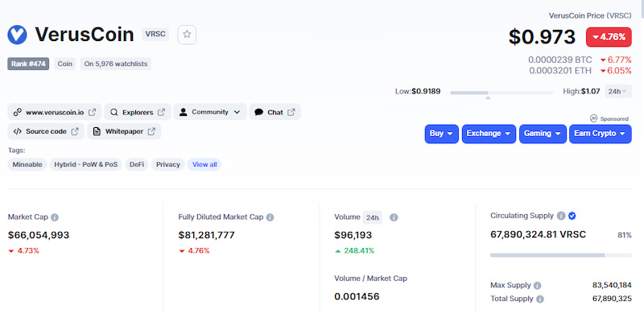Click the Coin badge

click(65, 64)
